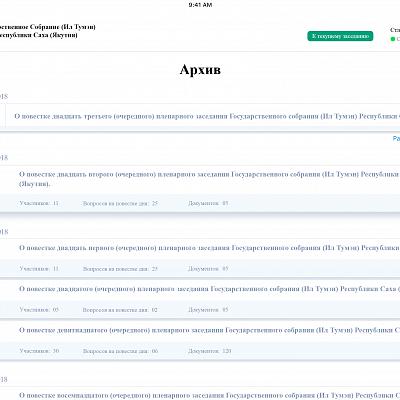Screen dimensions: 400x400
Task: Click the Государственное Собрание (Ил Тумэн) header title
Action: pos(47,31)
